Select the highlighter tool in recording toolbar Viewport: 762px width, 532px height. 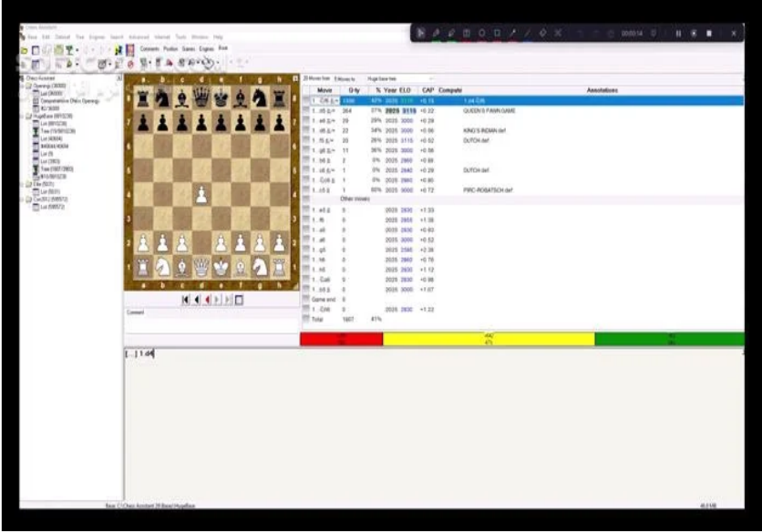[x=451, y=33]
